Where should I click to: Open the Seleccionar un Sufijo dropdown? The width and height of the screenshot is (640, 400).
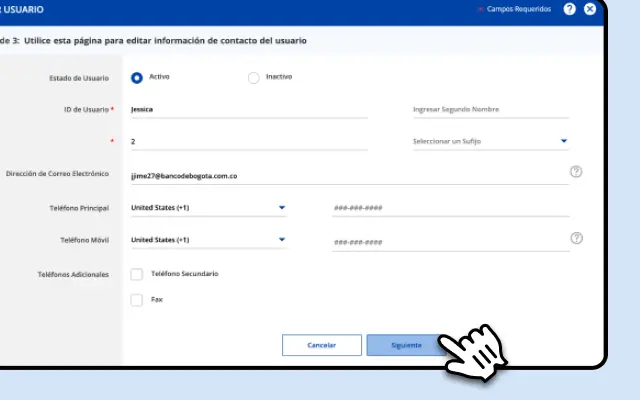[x=491, y=141]
